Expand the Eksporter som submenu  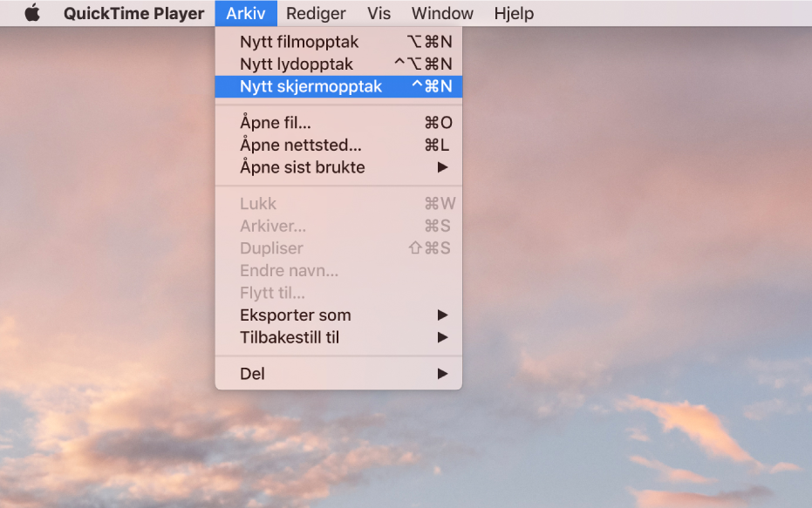(338, 315)
